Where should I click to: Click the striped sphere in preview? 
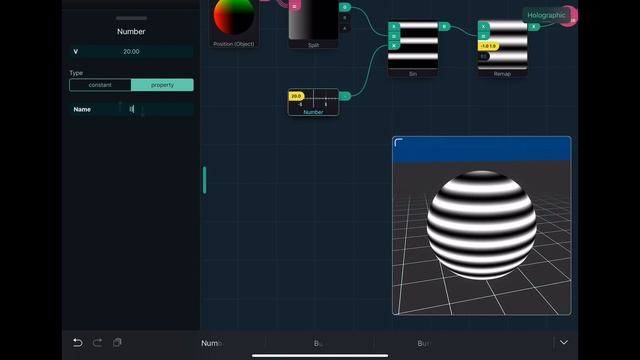coord(482,225)
